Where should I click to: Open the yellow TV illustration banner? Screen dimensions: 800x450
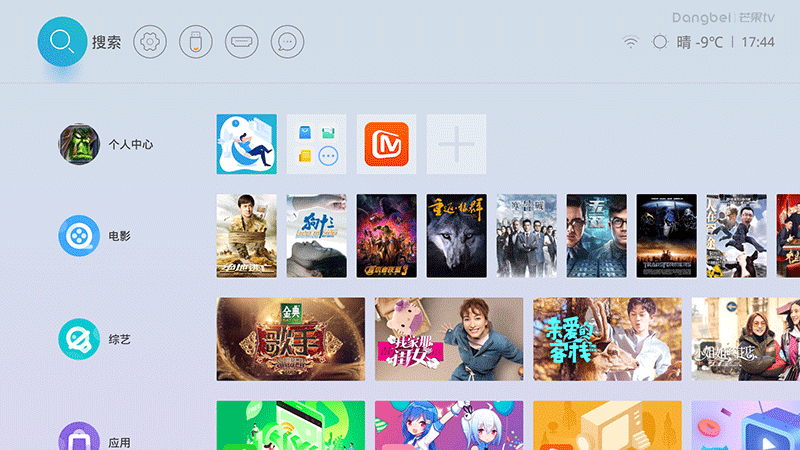coord(607,426)
